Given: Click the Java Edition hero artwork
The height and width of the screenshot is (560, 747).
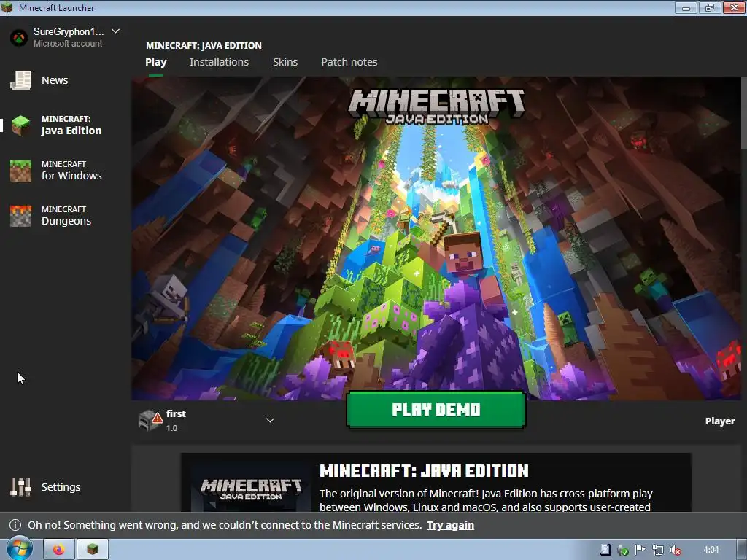Looking at the screenshot, I should click(x=436, y=238).
